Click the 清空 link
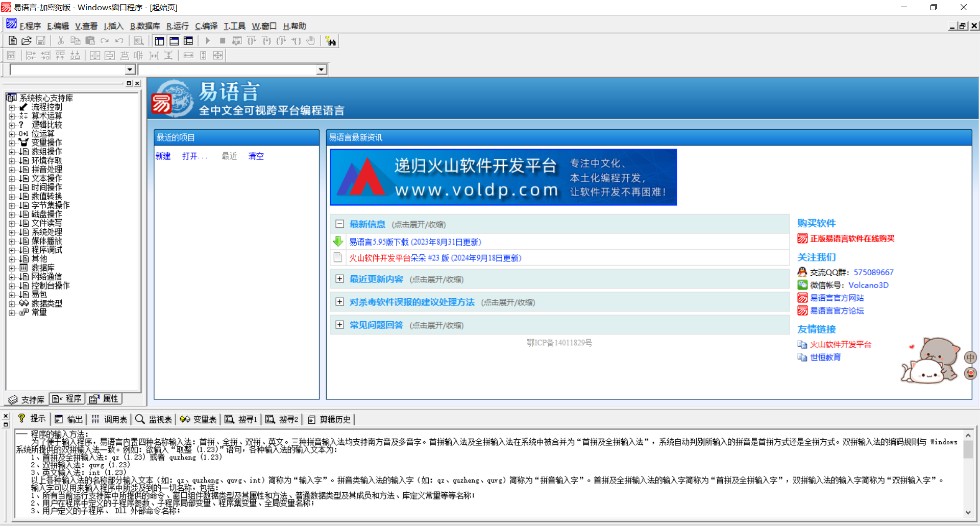980x526 pixels. coord(256,156)
